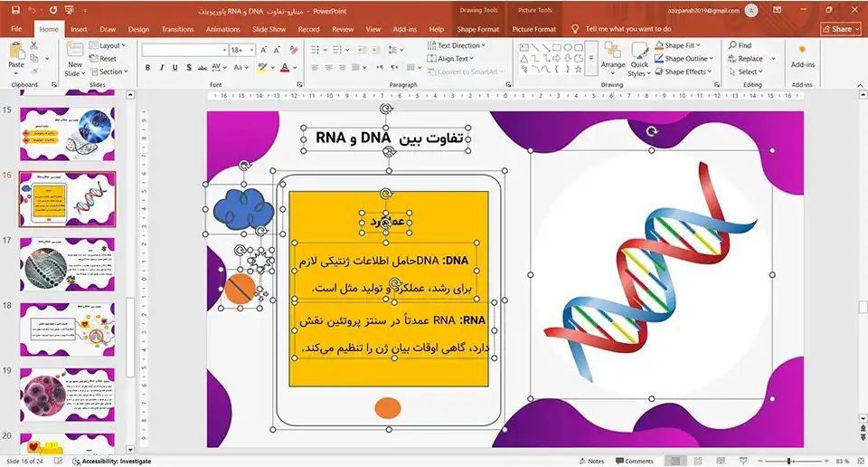
Task: Apply the red font color button
Action: point(285,68)
